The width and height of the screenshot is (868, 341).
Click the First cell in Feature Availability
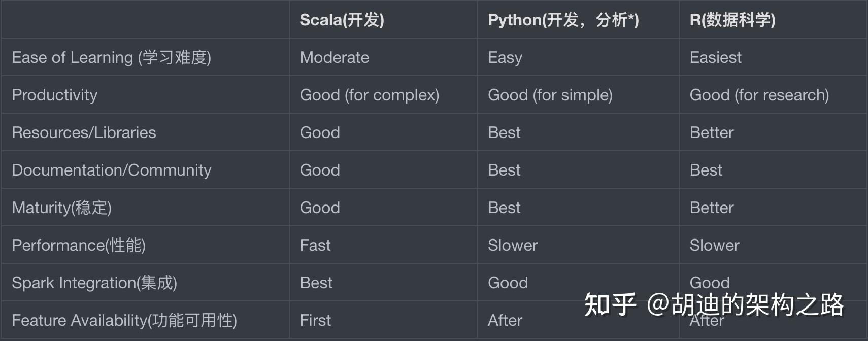click(x=315, y=320)
